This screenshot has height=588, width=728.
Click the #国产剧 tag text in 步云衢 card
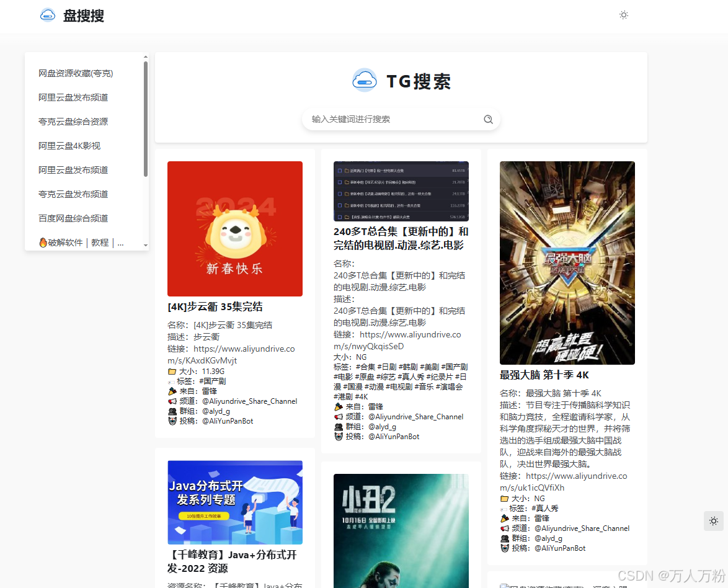click(213, 381)
